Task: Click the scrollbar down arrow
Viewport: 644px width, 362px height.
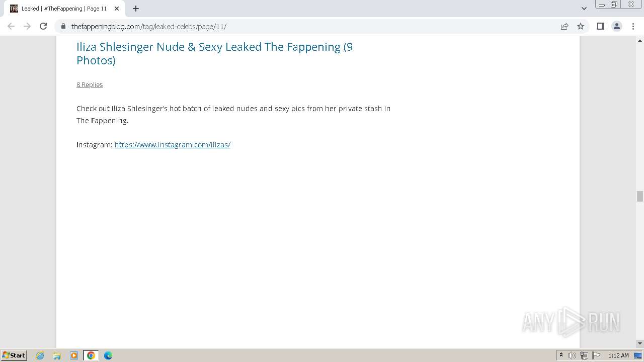Action: pyautogui.click(x=640, y=343)
